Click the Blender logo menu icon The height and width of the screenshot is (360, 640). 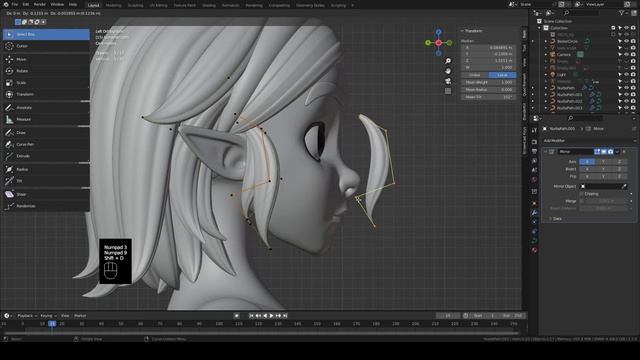click(6, 4)
